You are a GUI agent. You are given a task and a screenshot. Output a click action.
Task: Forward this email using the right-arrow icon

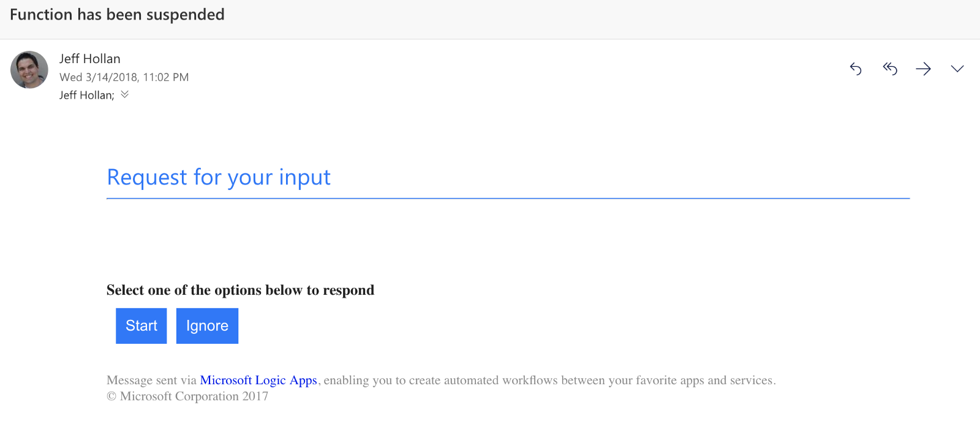(923, 69)
